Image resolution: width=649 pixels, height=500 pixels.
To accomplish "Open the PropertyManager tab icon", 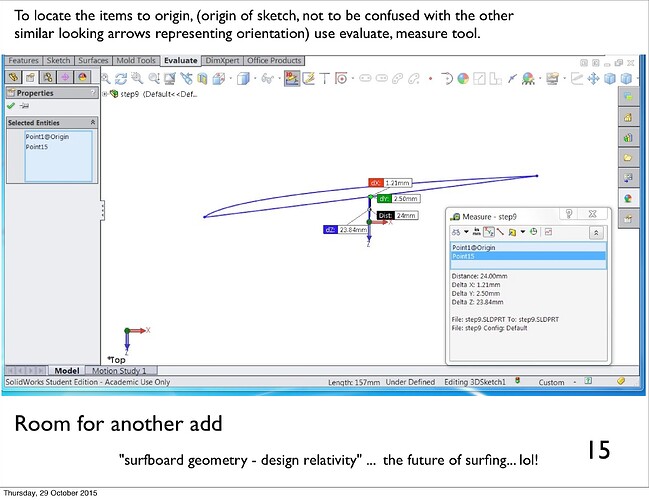I will tap(31, 77).
